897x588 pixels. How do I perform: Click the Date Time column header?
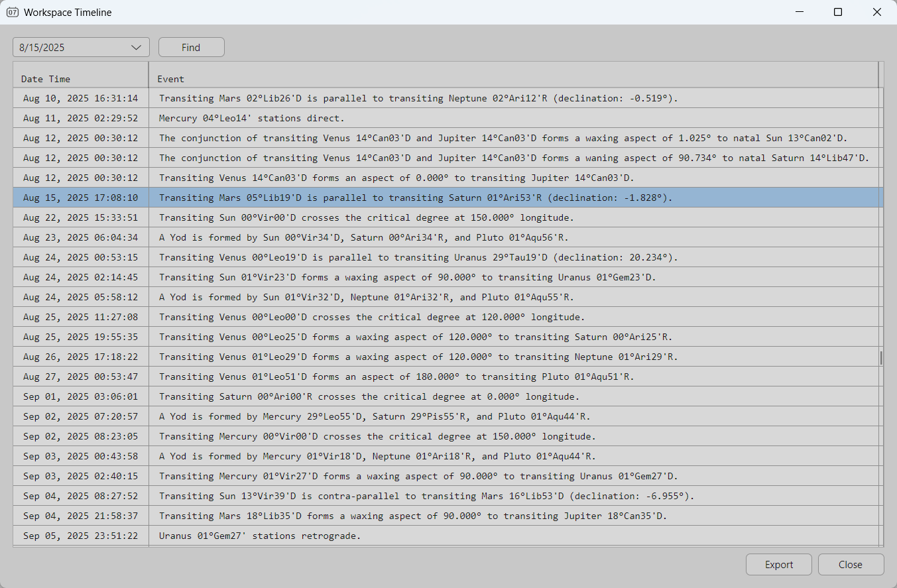(80, 75)
